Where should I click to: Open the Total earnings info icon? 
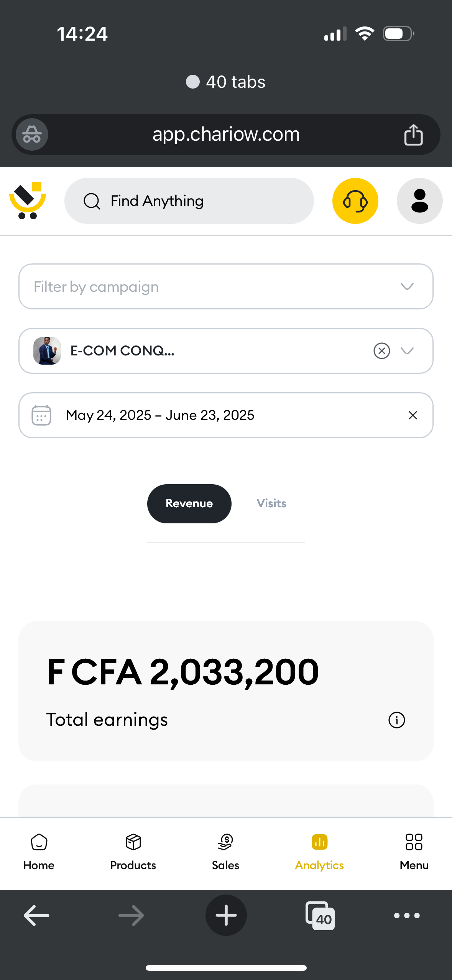(x=396, y=720)
